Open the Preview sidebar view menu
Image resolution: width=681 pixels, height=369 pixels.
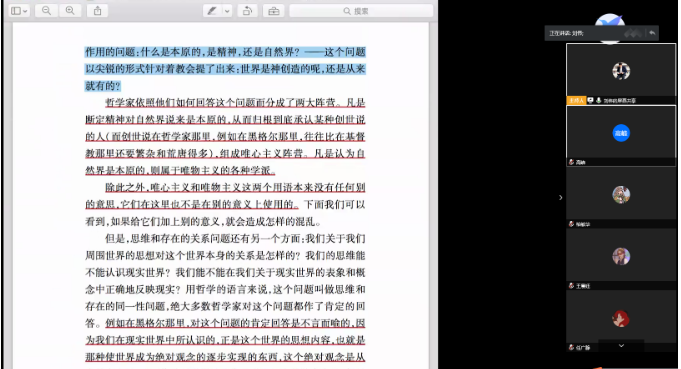click(x=19, y=11)
